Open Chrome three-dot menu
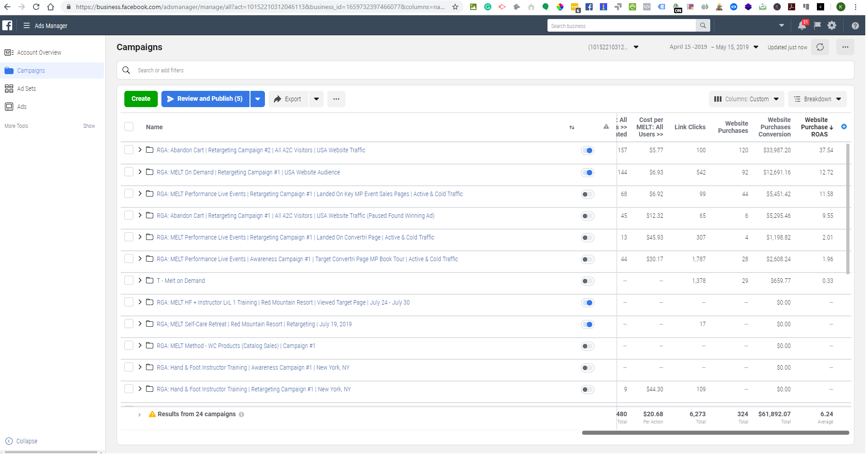Viewport: 868px width, 470px height. point(855,7)
